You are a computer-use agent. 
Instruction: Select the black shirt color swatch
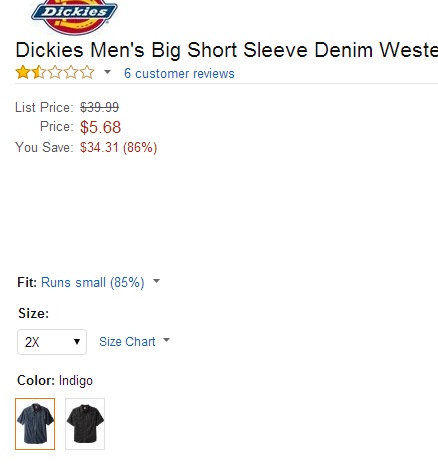(85, 424)
